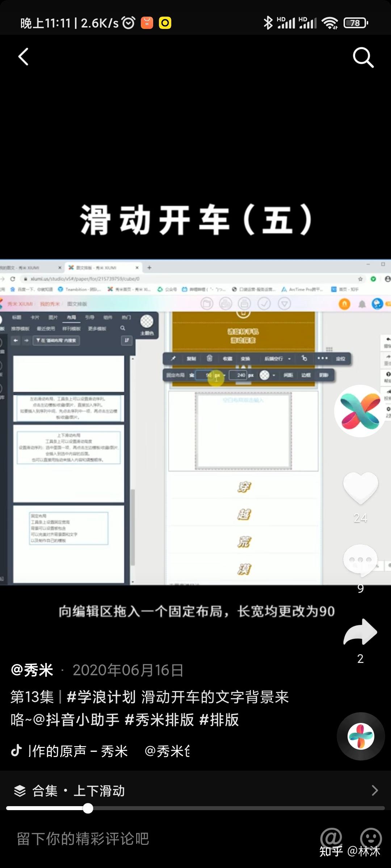Viewport: 391px width, 868px height.
Task: Open search with the magnifier icon
Action: pos(363,58)
